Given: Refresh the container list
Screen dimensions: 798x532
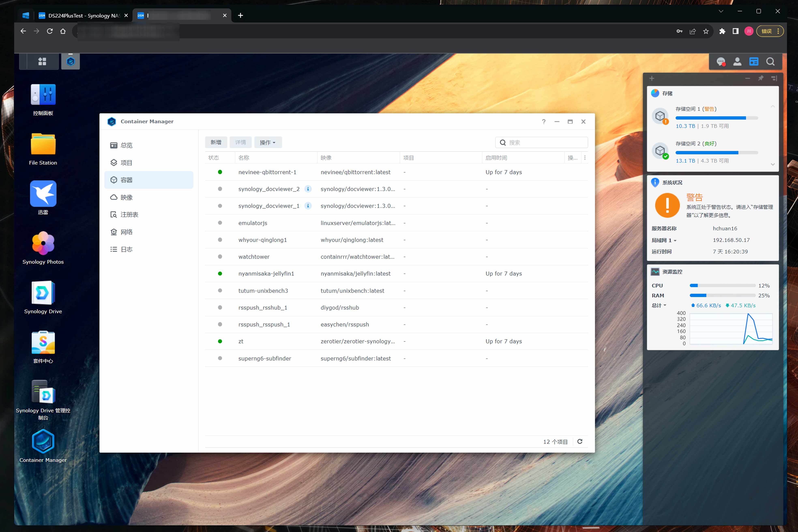Looking at the screenshot, I should point(580,441).
